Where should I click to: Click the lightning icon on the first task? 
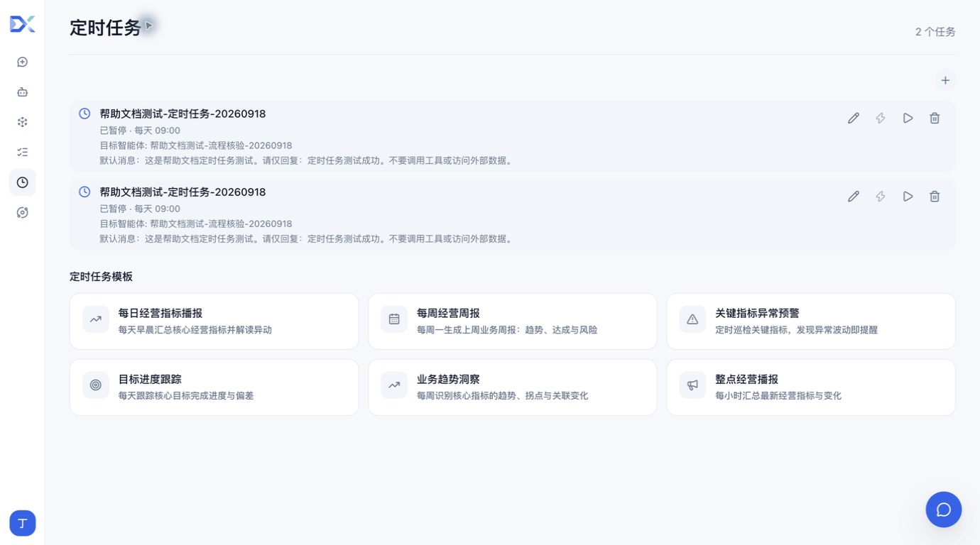coord(881,119)
